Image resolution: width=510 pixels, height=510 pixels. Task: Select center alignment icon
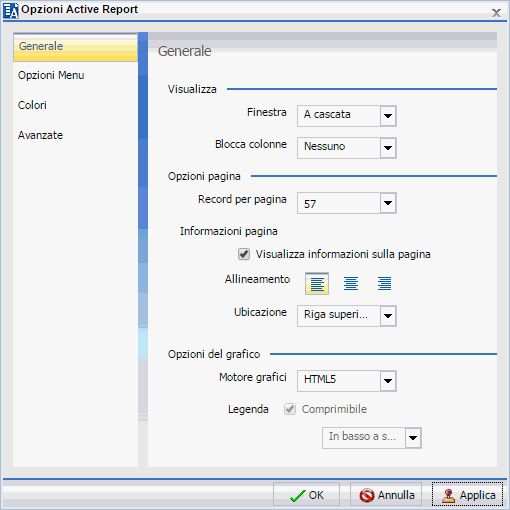pos(351,284)
